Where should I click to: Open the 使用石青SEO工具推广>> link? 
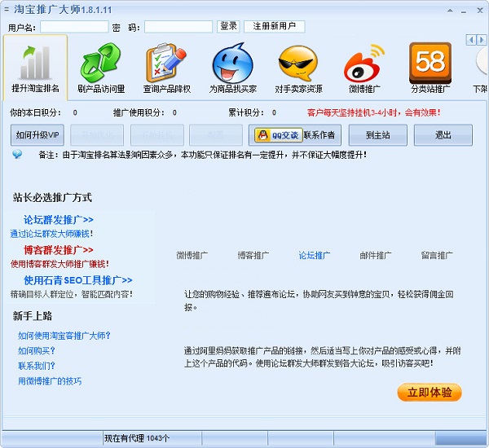coord(78,280)
